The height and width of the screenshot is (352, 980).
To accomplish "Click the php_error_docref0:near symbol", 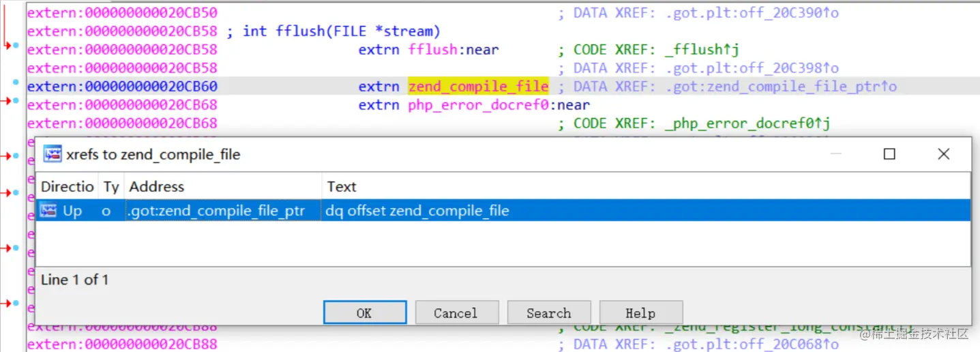I will [499, 105].
